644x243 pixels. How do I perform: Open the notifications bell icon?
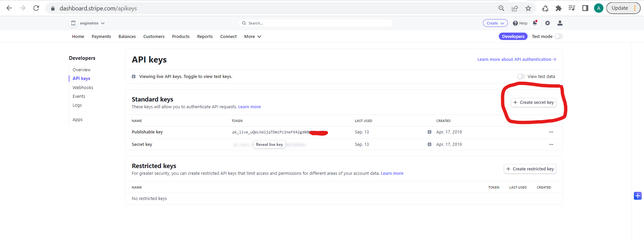(x=535, y=23)
